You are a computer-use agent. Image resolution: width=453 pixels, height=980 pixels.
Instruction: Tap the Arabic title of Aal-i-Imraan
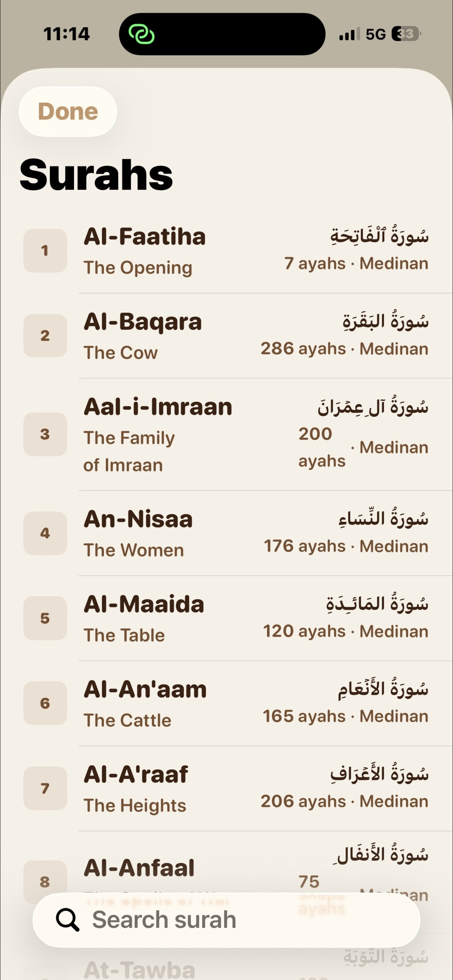373,407
